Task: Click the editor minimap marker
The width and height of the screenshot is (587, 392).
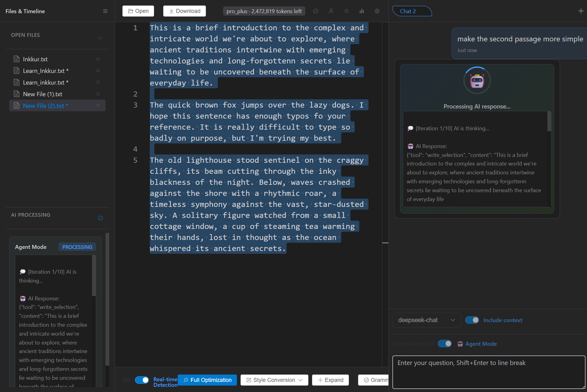Action: tap(385, 243)
